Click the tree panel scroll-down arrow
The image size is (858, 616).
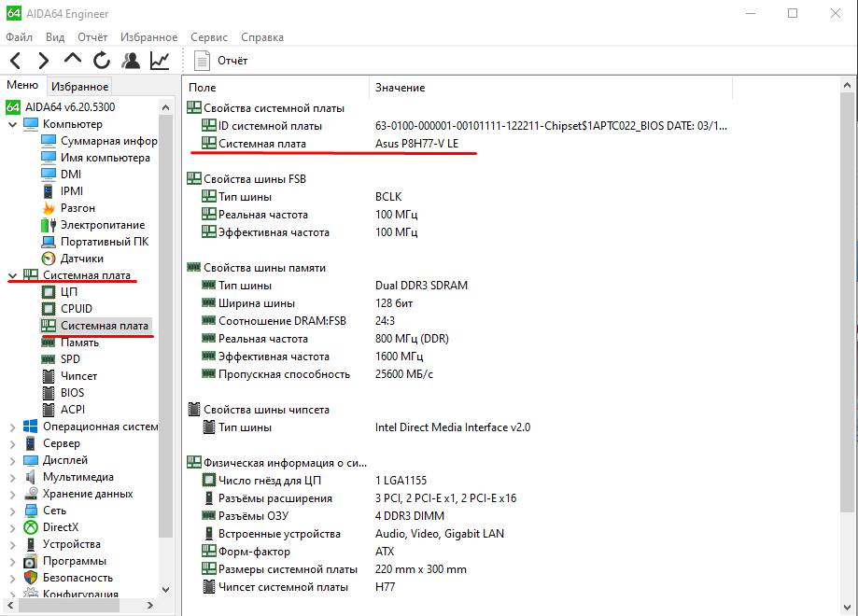pyautogui.click(x=166, y=590)
